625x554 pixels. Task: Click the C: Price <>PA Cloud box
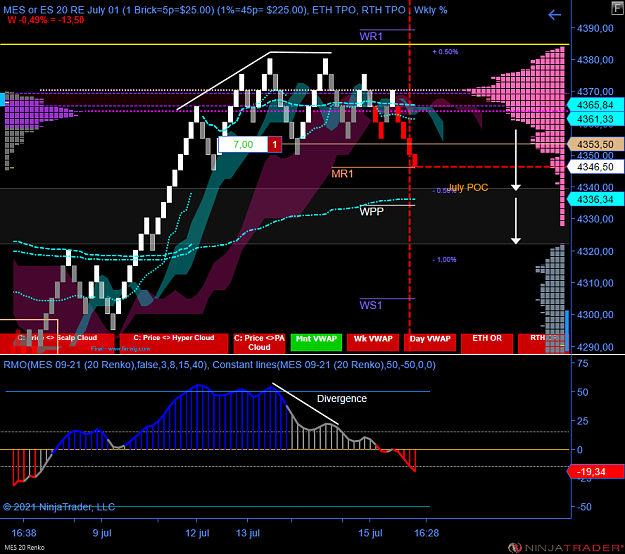[259, 343]
